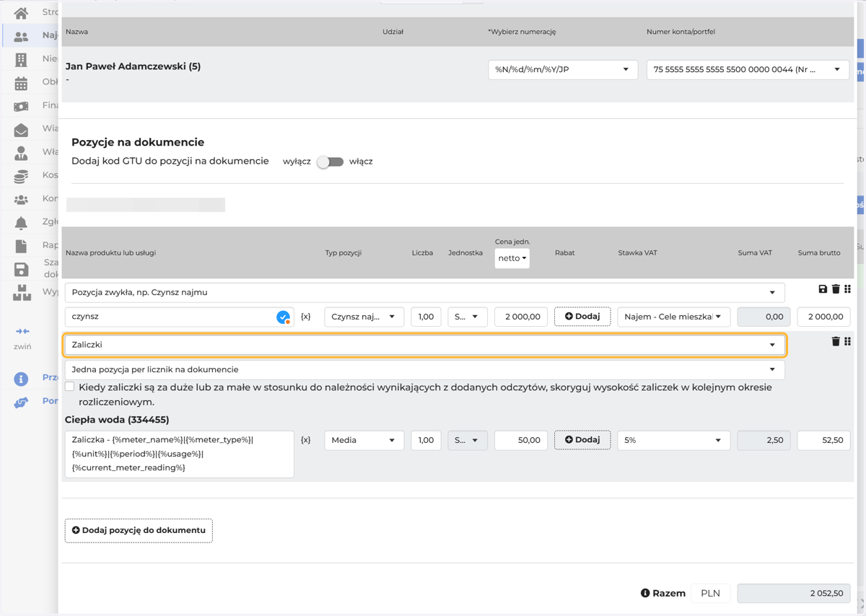Screen dimensions: 866x616
Task: Click Dodaj discount button in Ciepła woda row
Action: click(582, 440)
